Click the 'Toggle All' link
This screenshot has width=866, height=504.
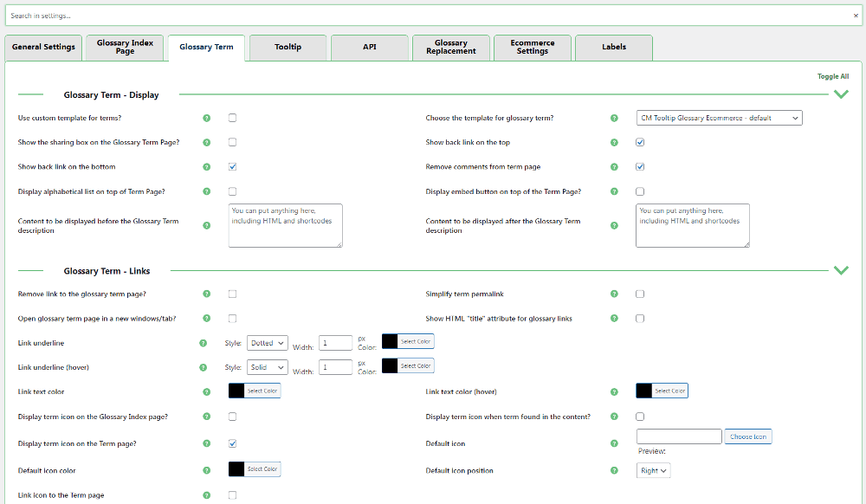click(x=832, y=76)
